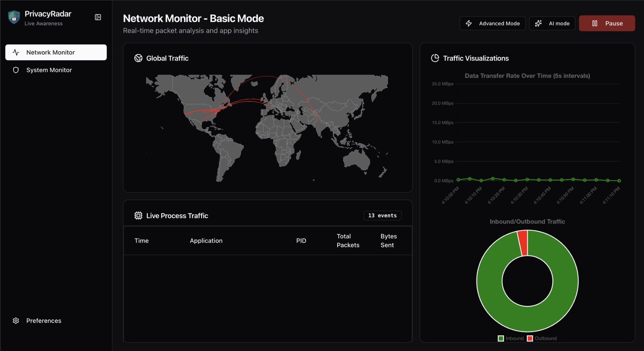
Task: Click the Live Process Traffic chip icon
Action: click(138, 215)
